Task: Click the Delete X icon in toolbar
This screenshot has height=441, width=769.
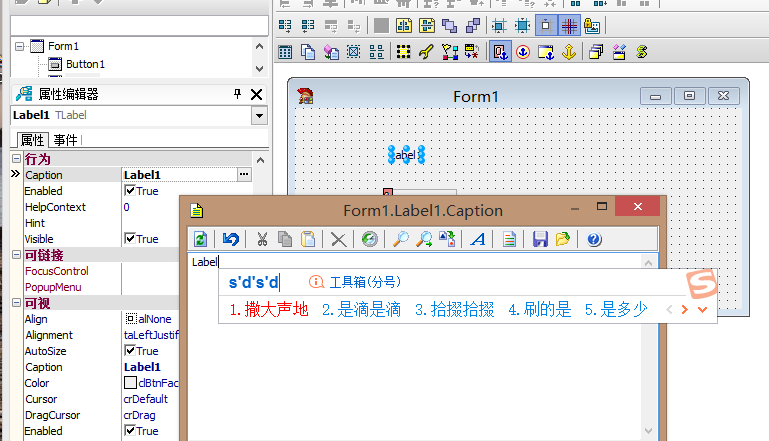Action: (x=338, y=239)
